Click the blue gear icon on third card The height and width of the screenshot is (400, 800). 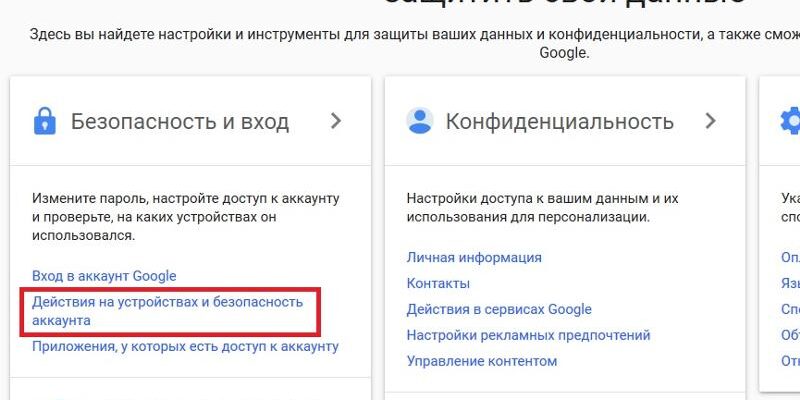point(790,121)
